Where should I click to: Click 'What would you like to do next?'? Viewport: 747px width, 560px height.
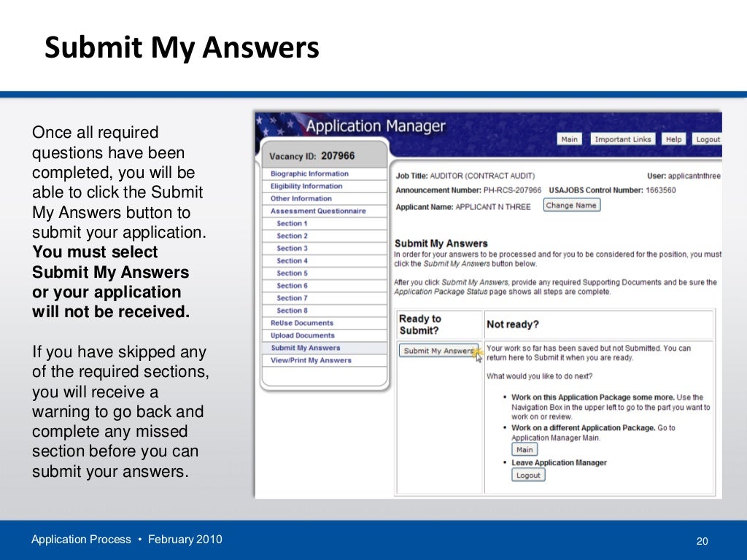click(539, 376)
